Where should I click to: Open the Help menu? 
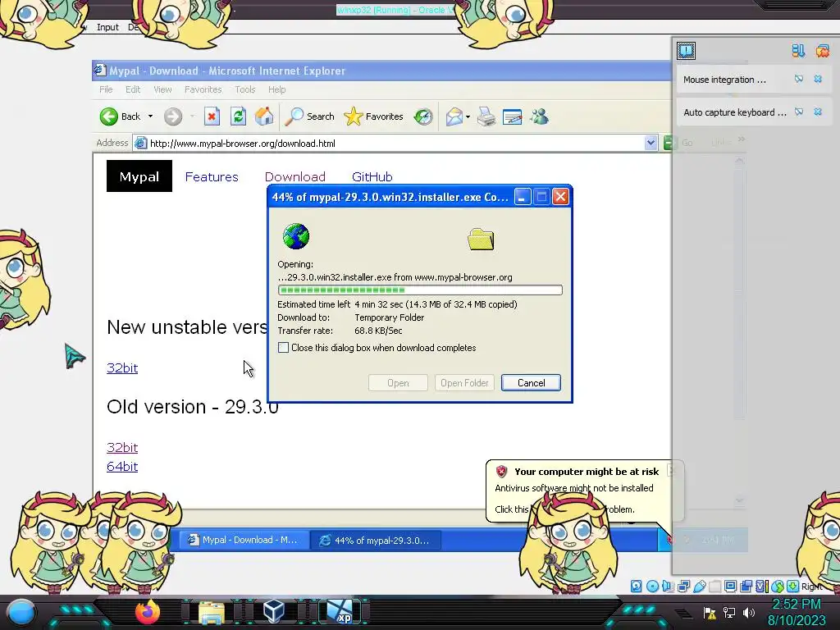(277, 89)
